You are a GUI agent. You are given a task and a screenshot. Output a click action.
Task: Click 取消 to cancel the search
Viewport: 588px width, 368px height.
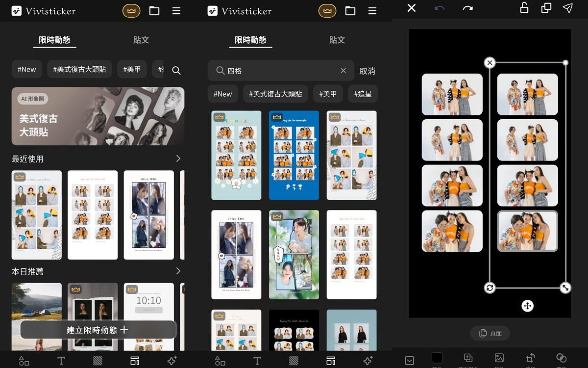tap(367, 71)
